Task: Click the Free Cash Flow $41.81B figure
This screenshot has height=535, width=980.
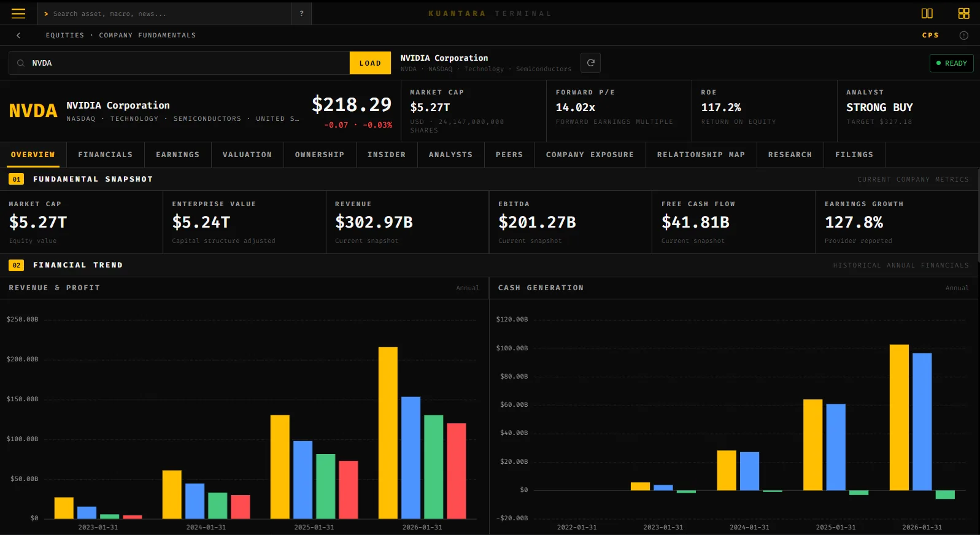Action: 695,222
